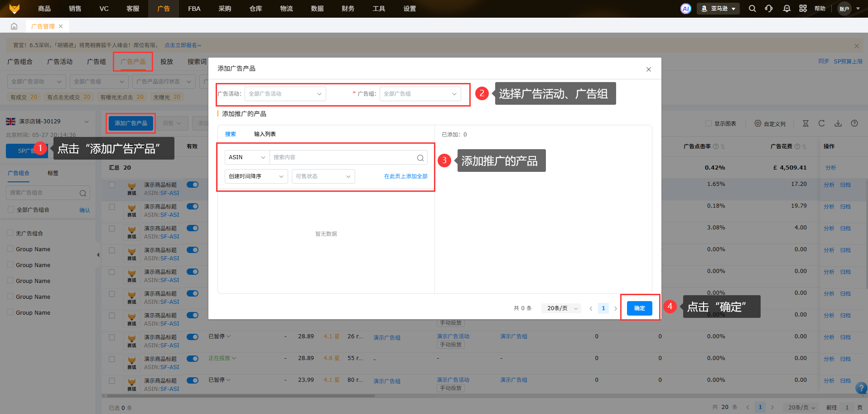Switch to the 输入列表 tab
868x414 pixels.
point(265,134)
